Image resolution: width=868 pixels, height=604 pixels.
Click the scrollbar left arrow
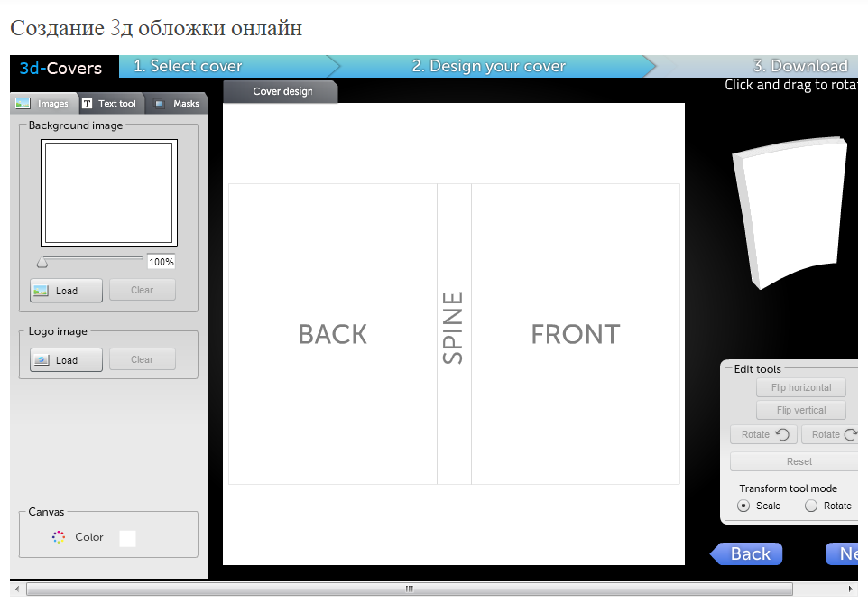[x=18, y=589]
